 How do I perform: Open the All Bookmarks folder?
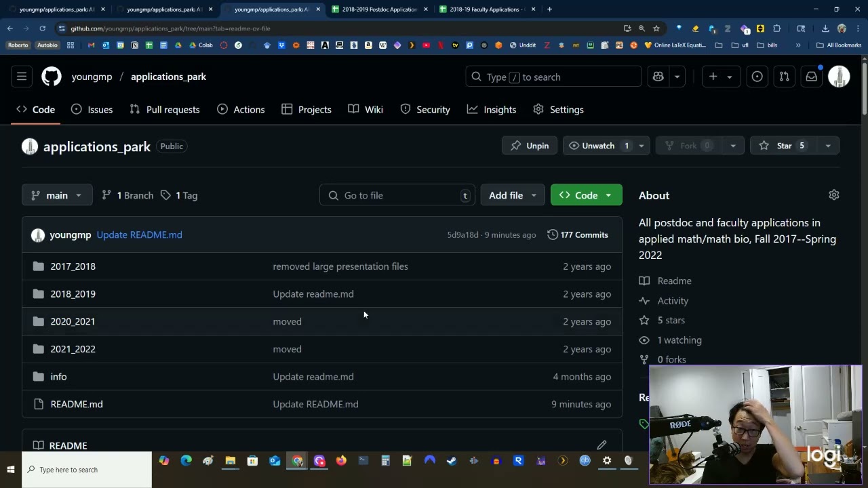[839, 45]
